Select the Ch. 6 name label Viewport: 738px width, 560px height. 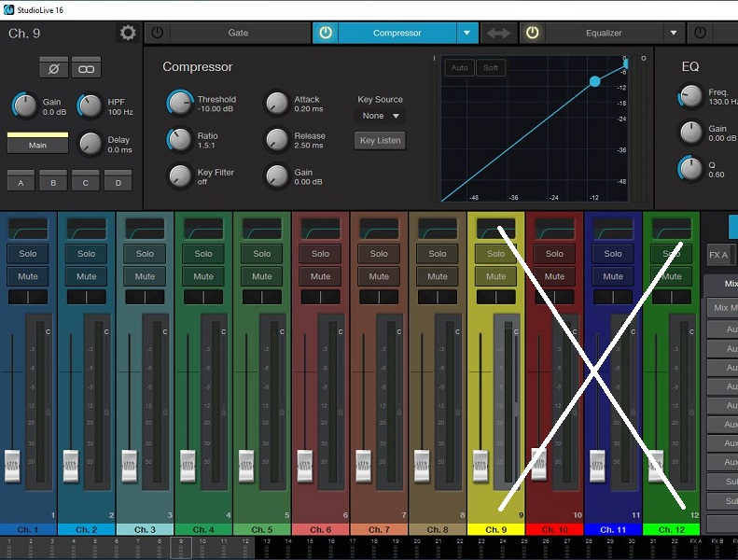click(x=320, y=530)
